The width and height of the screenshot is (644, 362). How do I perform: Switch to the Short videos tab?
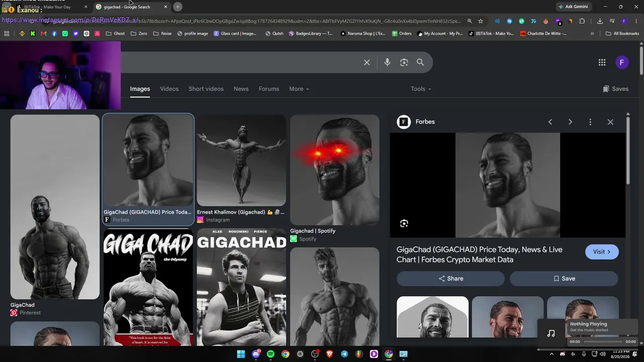coord(206,89)
